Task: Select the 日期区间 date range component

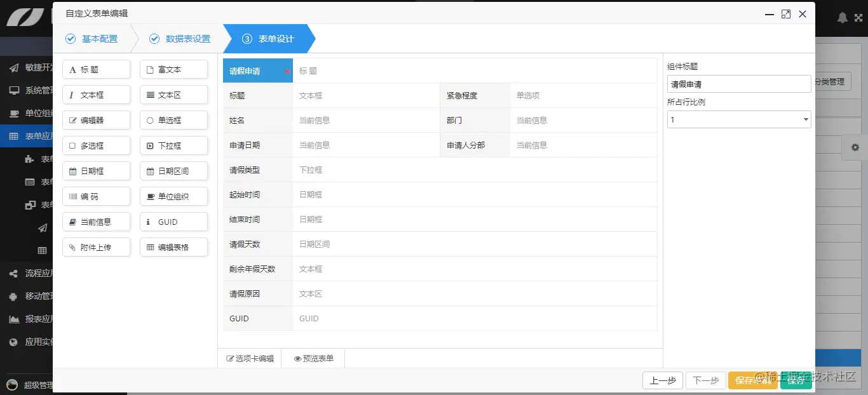Action: tap(173, 171)
